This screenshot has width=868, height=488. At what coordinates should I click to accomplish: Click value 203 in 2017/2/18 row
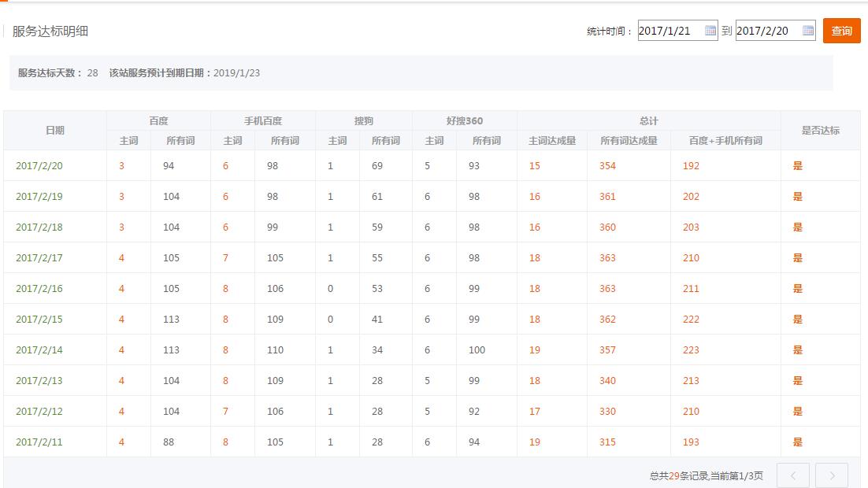click(x=691, y=227)
